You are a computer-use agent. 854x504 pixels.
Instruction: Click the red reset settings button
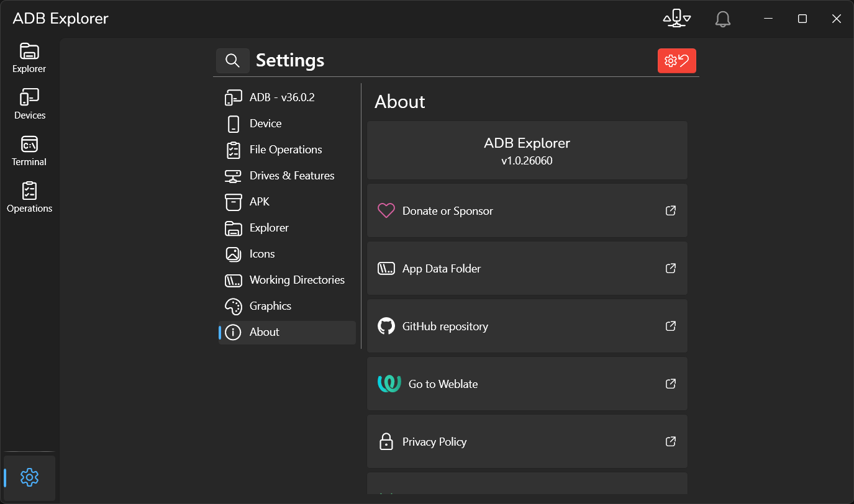click(676, 61)
